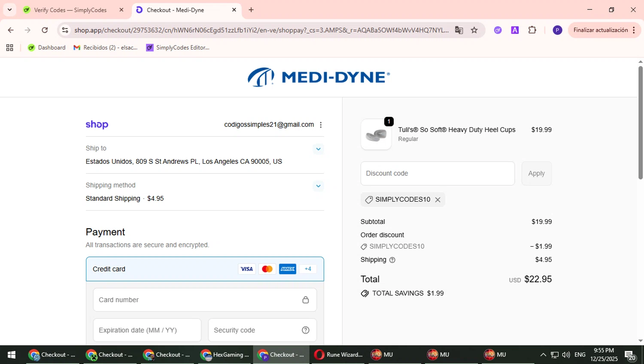Go back to the previous page
644x364 pixels.
point(11,30)
